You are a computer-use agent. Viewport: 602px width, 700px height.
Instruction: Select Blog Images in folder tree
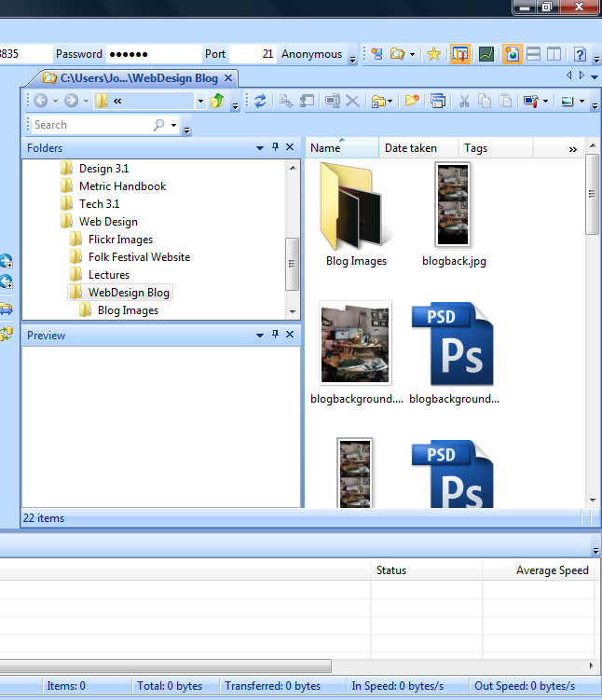(x=128, y=309)
